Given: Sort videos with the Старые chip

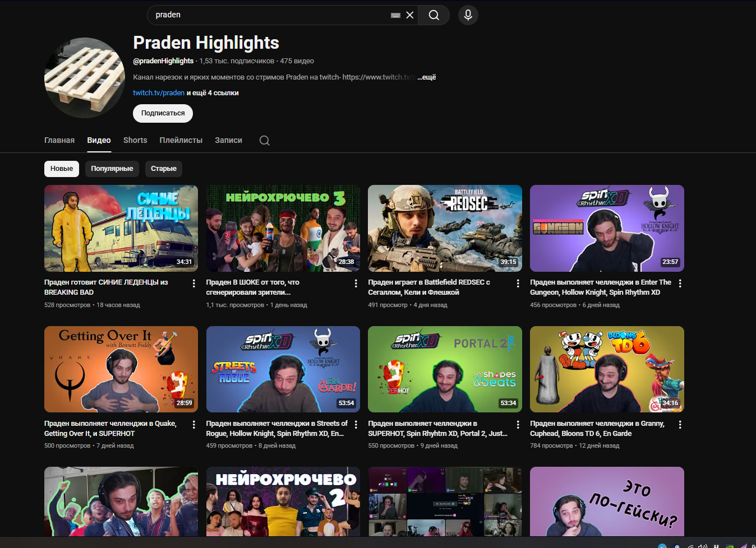Looking at the screenshot, I should (x=164, y=169).
